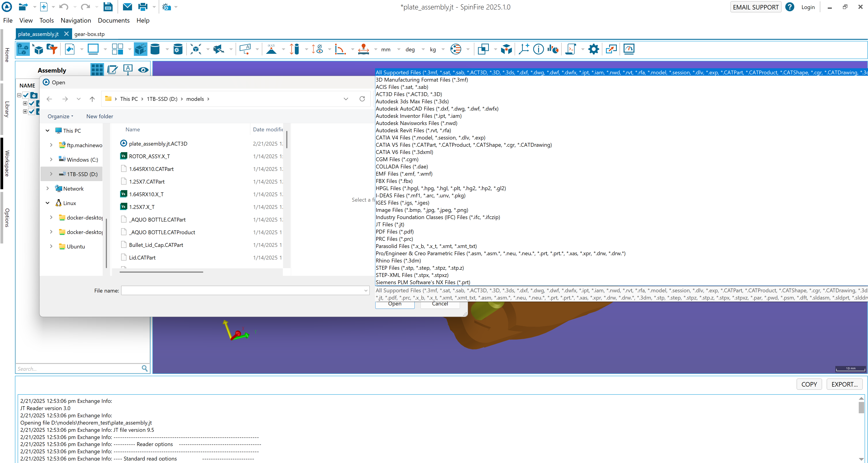Viewport: 868px width, 463px height.
Task: Toggle the eye visibility icon in Assembly panel
Action: click(x=143, y=70)
